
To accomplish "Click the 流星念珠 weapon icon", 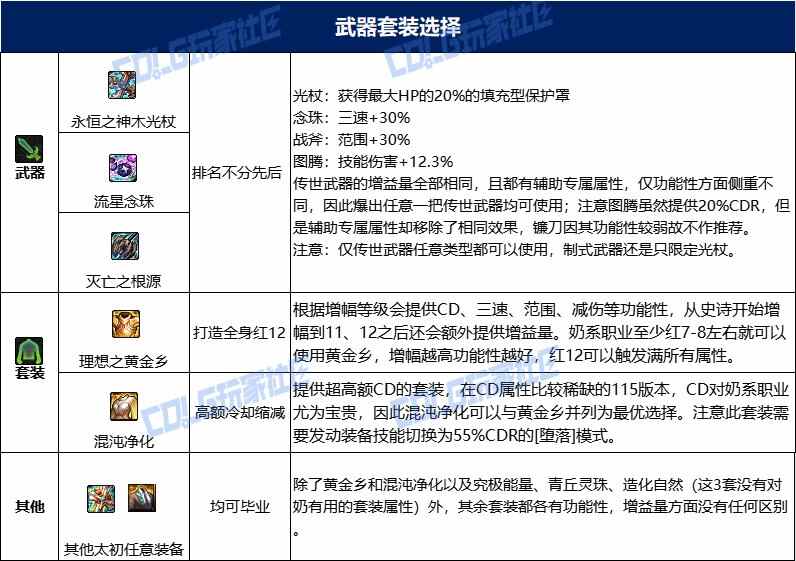I will (x=123, y=168).
